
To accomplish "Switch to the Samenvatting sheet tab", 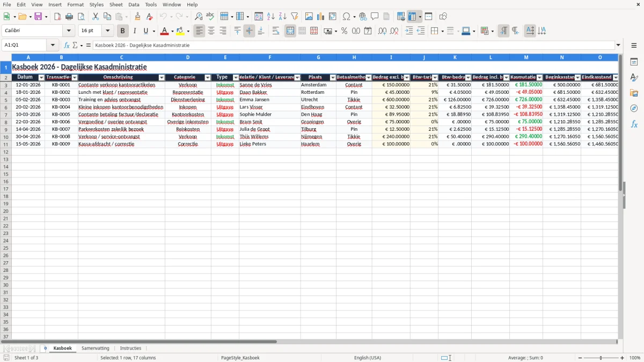I will coord(96,348).
